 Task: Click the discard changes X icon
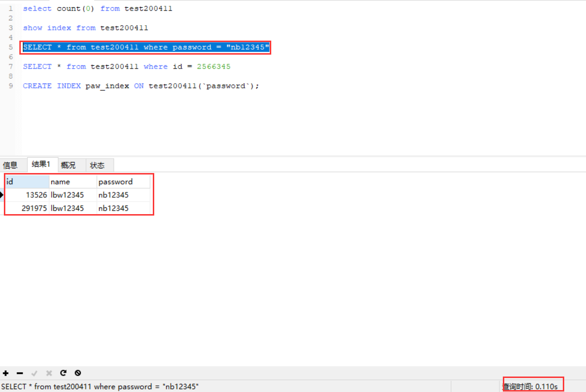click(x=49, y=373)
